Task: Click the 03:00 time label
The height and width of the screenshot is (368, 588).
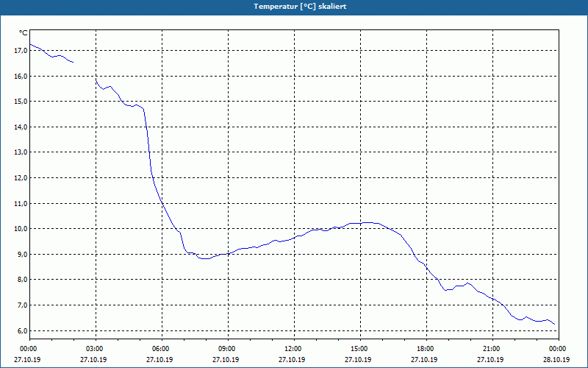Action: 96,349
